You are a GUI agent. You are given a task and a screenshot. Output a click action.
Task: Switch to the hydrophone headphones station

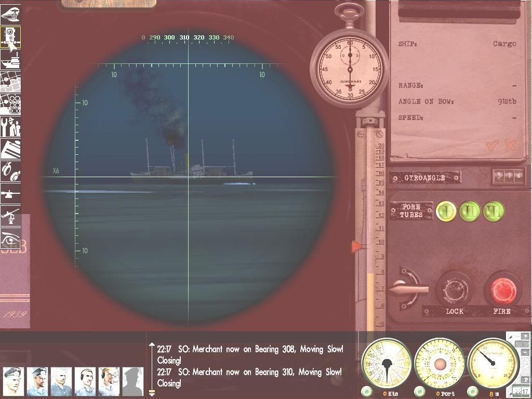point(10,171)
